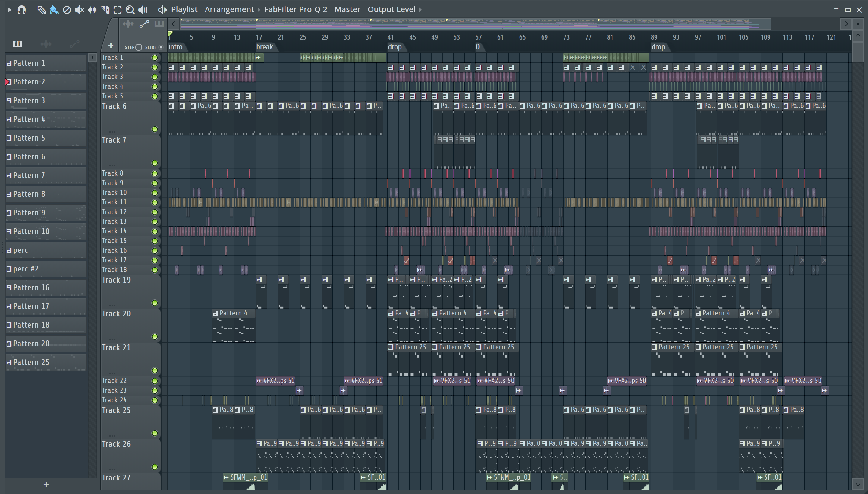
Task: Mute Track 14 with its green light
Action: [x=155, y=231]
